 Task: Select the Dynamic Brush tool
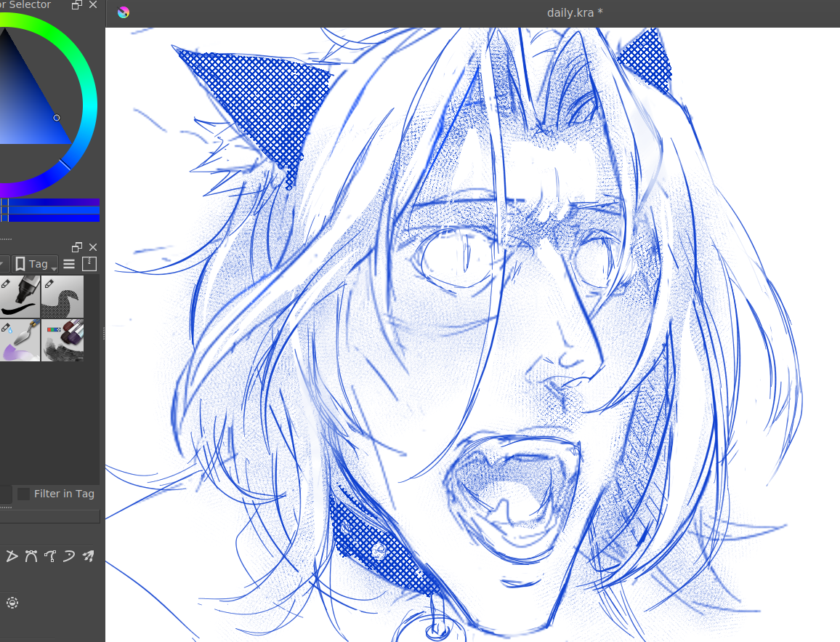(x=69, y=557)
